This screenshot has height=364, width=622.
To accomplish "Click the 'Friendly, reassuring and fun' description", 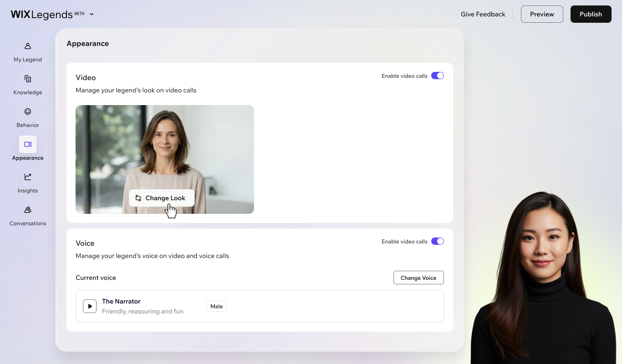I will 143,312.
